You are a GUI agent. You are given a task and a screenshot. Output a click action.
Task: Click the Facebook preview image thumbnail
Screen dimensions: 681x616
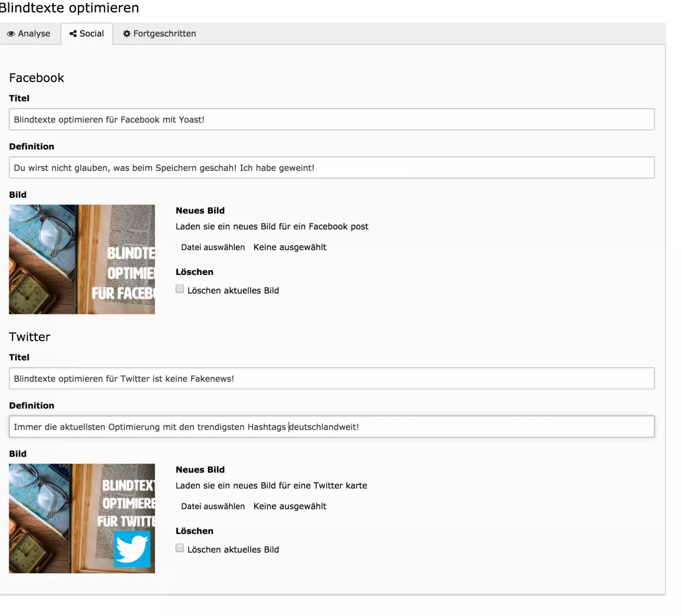pos(82,259)
